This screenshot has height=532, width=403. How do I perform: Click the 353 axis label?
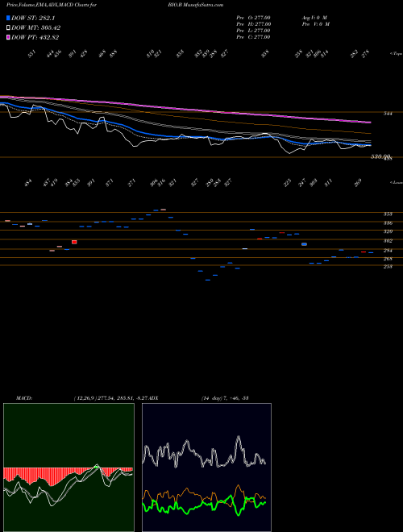click(x=388, y=214)
